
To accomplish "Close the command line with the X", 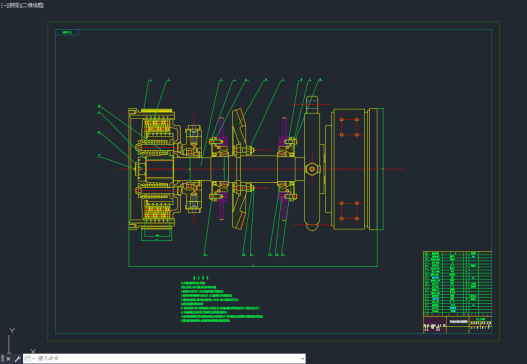I will coord(8,359).
